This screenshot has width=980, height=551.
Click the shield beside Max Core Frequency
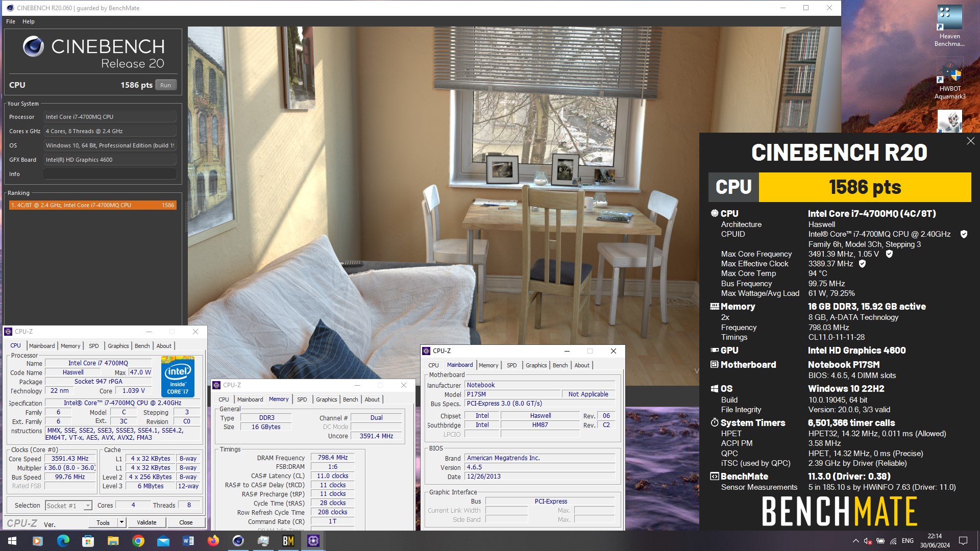click(x=889, y=254)
